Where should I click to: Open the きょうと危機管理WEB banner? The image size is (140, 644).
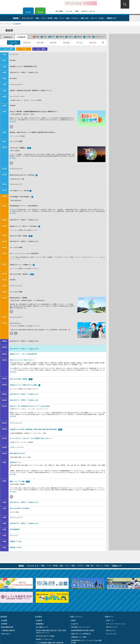16,597
